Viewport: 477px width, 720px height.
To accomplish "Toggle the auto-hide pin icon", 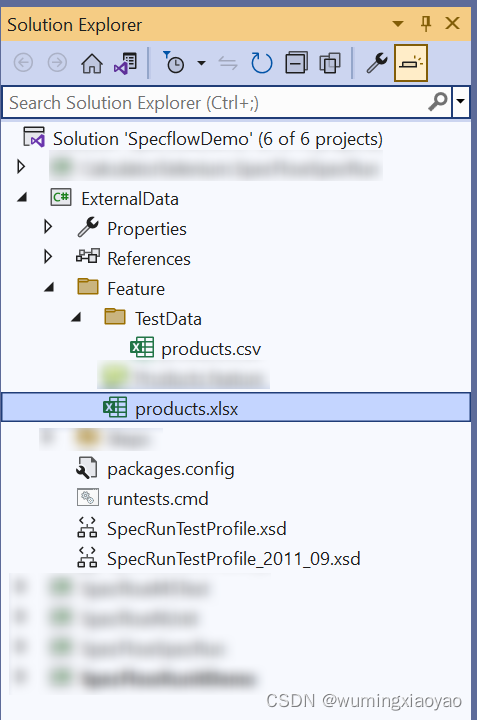I will pyautogui.click(x=426, y=23).
